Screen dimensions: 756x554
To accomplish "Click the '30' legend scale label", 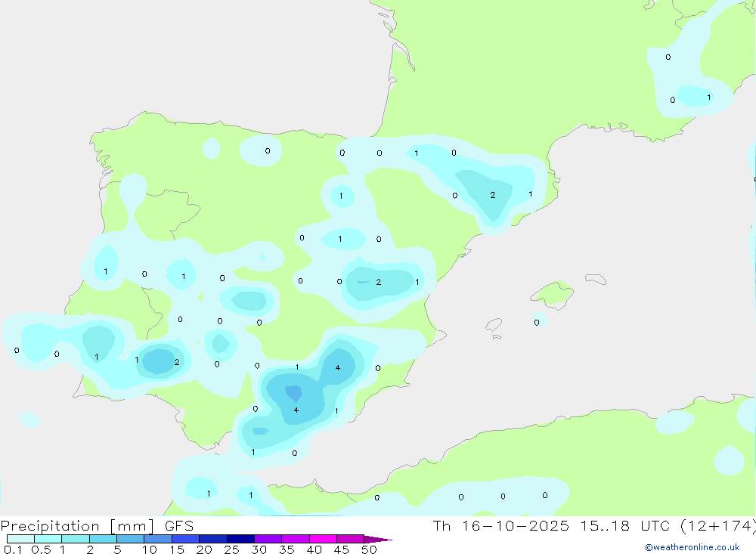I will pos(259,549).
